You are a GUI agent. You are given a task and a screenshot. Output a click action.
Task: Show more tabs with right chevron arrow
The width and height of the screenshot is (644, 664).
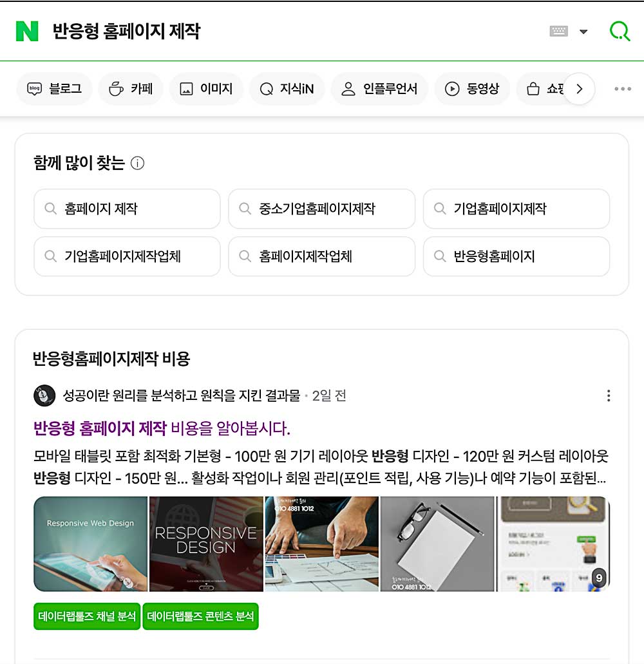click(579, 89)
